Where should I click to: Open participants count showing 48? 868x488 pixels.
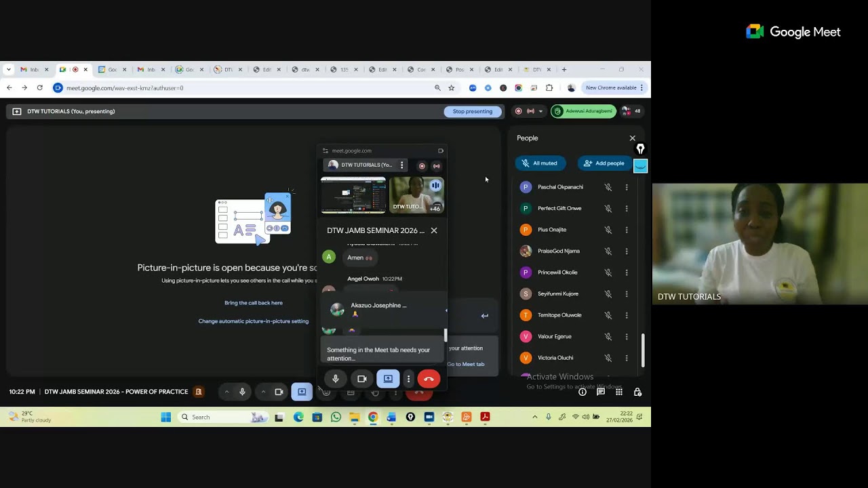coord(631,111)
